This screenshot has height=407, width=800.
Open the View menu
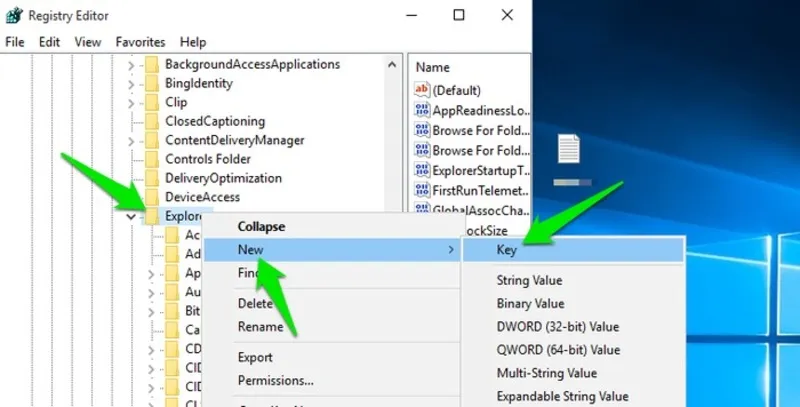point(88,42)
